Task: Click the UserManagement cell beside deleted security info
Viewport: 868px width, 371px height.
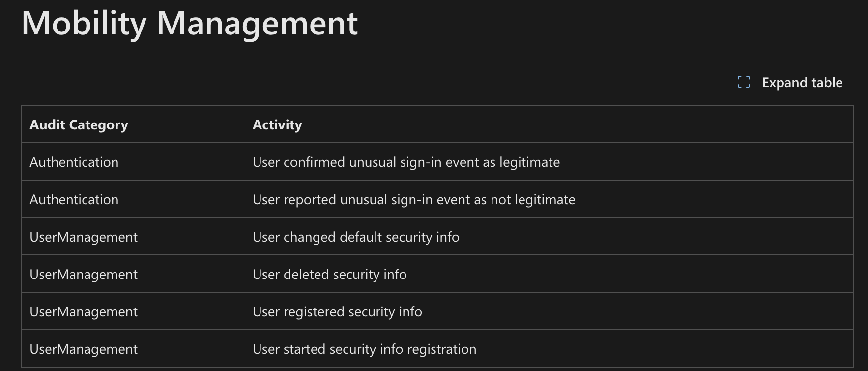Action: coord(84,274)
